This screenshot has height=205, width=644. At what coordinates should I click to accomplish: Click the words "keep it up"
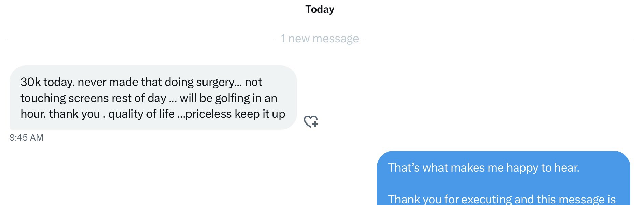tap(260, 114)
